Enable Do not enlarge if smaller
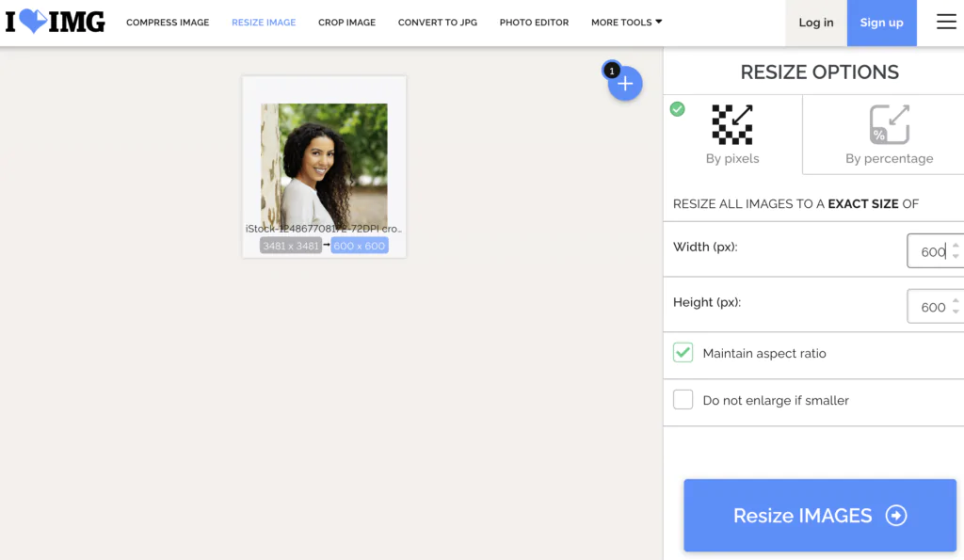The width and height of the screenshot is (964, 560). [683, 400]
